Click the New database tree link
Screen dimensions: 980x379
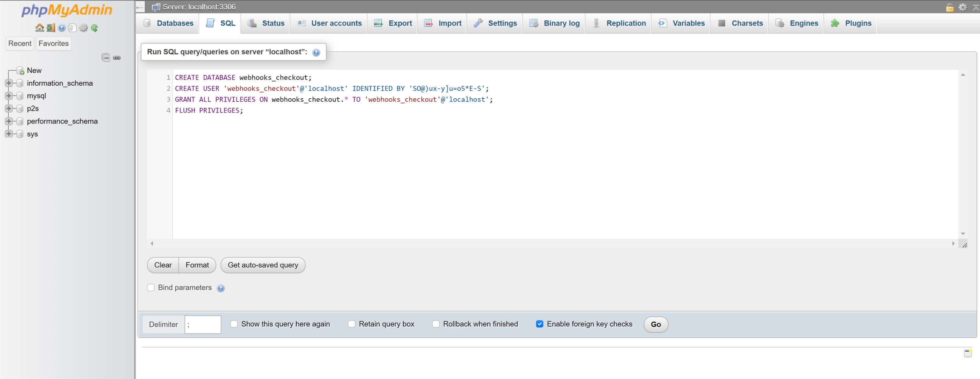point(34,71)
